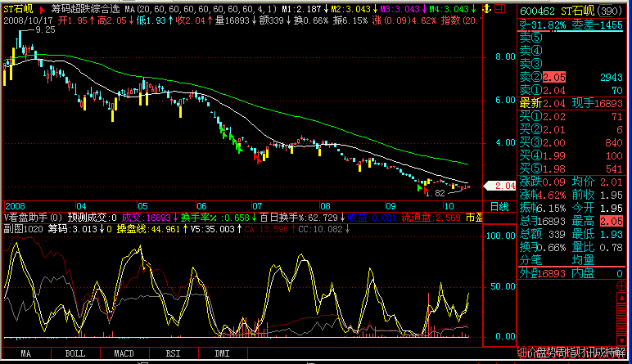Click the scroll down arrow in the quote panel
The width and height of the screenshot is (632, 364).
pyautogui.click(x=621, y=340)
